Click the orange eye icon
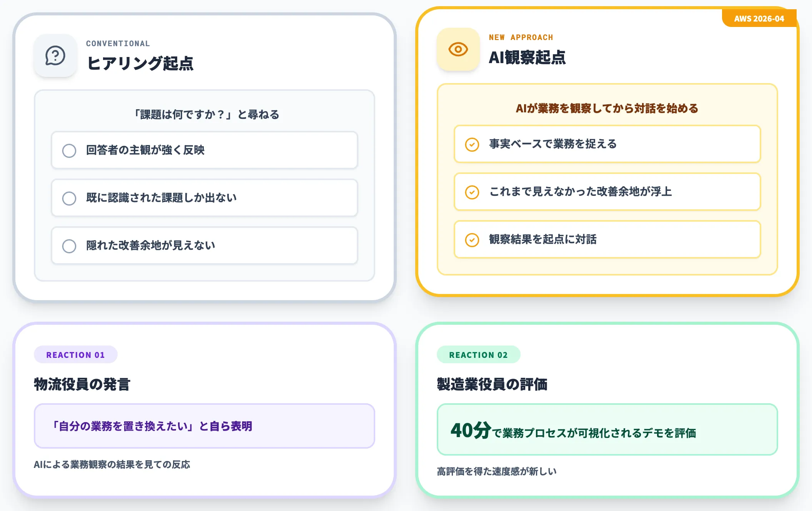812x511 pixels. pos(458,49)
